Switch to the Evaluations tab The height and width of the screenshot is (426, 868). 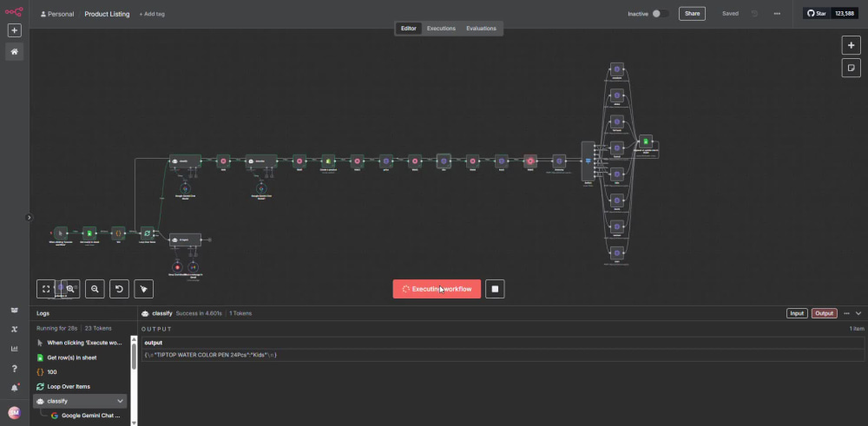click(x=481, y=29)
